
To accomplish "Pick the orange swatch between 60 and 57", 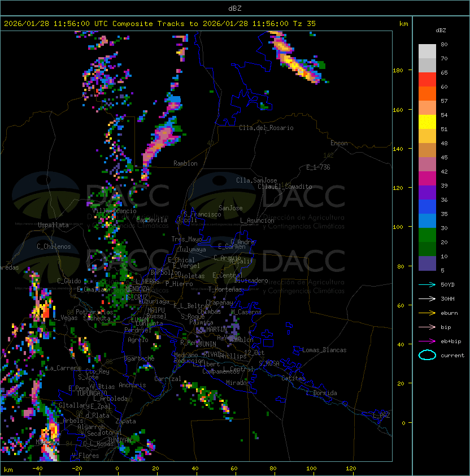I will 427,94.
